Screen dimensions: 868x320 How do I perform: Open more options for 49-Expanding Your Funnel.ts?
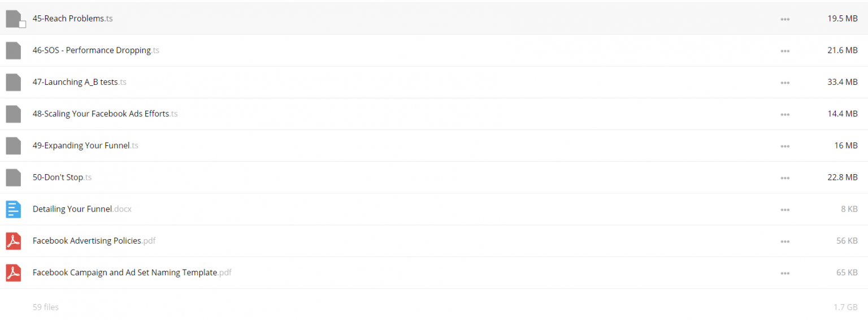pyautogui.click(x=785, y=146)
